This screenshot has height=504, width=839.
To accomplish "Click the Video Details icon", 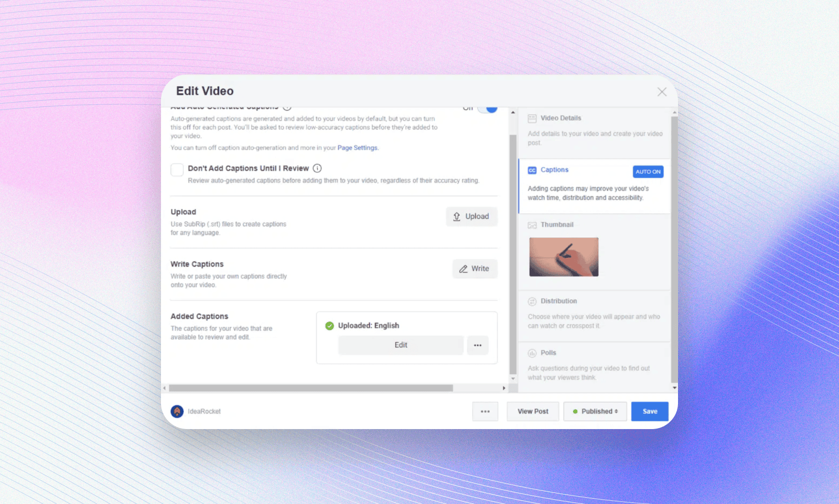I will (532, 118).
